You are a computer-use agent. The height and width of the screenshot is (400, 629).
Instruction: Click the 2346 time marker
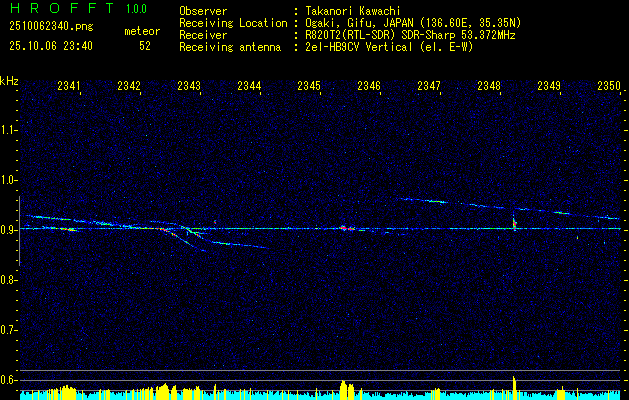pyautogui.click(x=369, y=86)
